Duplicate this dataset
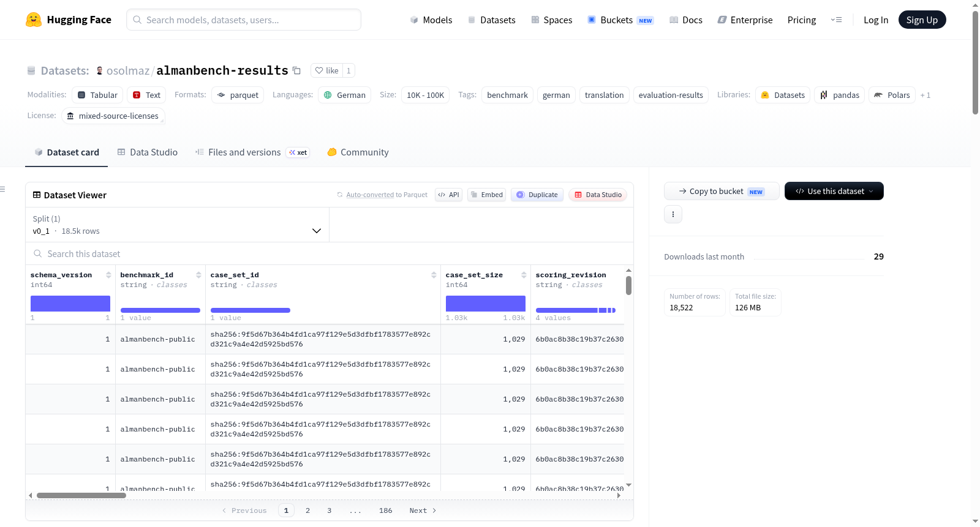Viewport: 980px width, 527px height. point(537,195)
